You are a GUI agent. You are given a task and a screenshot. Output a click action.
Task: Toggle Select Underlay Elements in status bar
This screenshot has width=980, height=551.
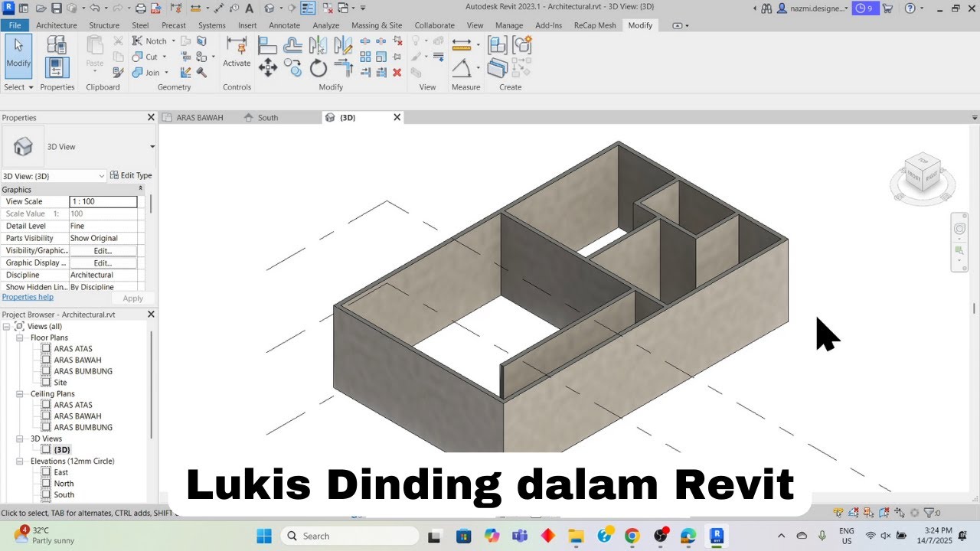[x=854, y=513]
